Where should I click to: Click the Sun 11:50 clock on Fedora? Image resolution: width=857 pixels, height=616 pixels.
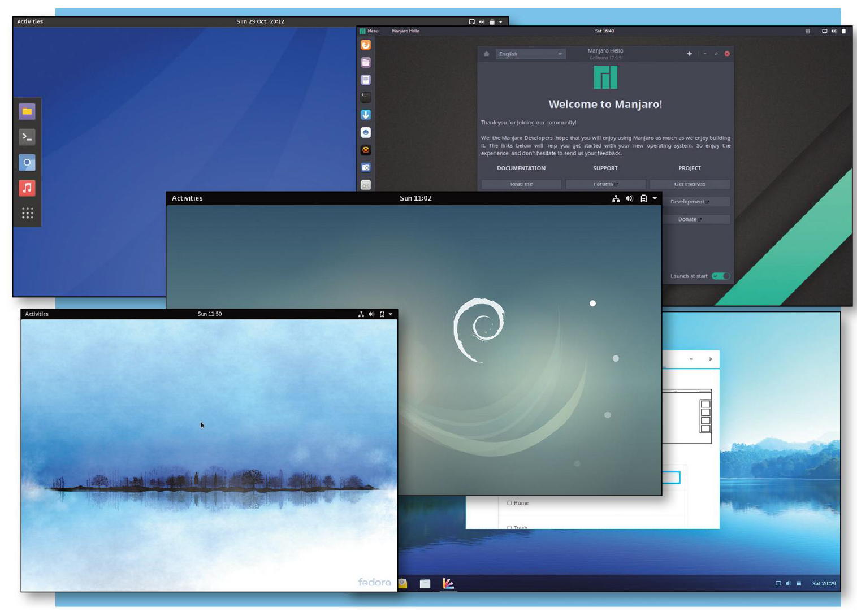pyautogui.click(x=209, y=314)
